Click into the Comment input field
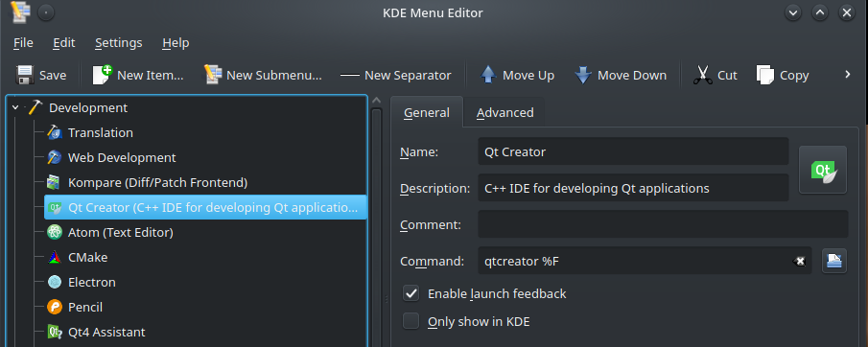 point(663,224)
